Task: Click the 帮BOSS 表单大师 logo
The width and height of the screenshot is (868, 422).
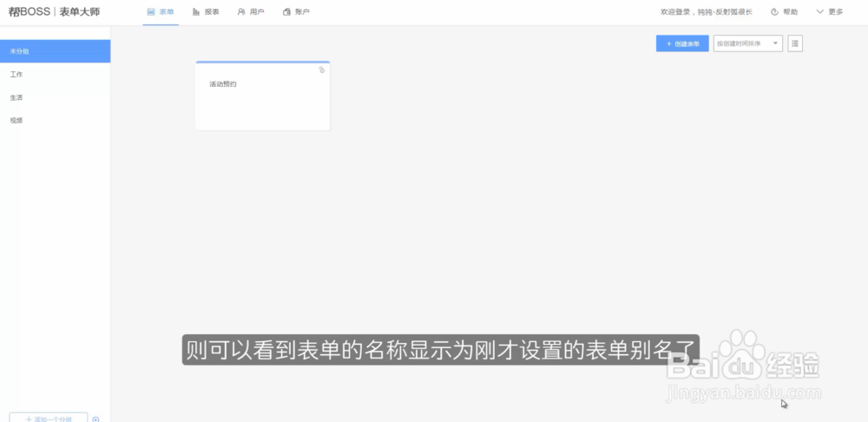Action: [54, 11]
